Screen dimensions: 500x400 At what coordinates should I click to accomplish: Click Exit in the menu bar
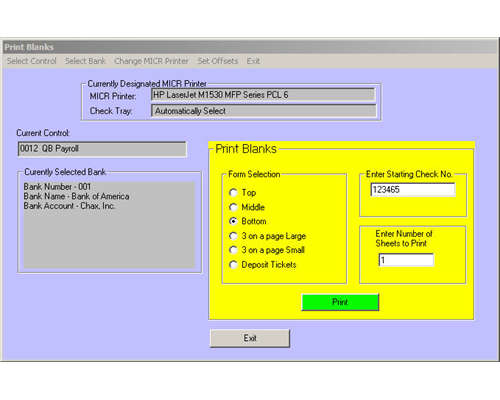pyautogui.click(x=253, y=61)
